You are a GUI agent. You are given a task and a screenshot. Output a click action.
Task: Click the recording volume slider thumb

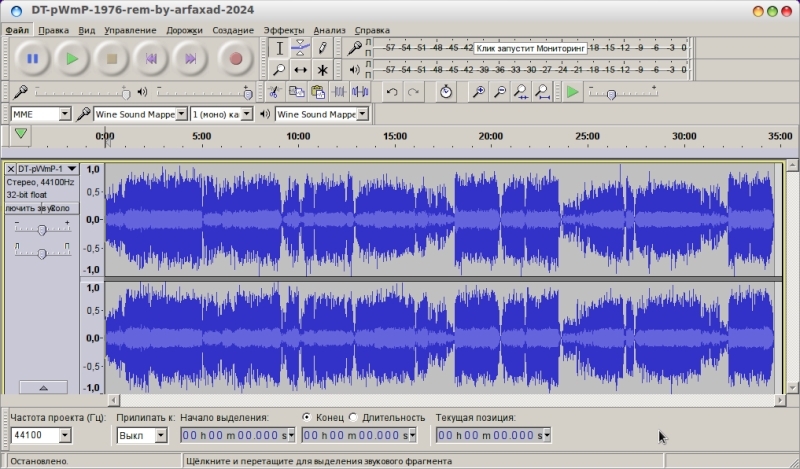[126, 94]
